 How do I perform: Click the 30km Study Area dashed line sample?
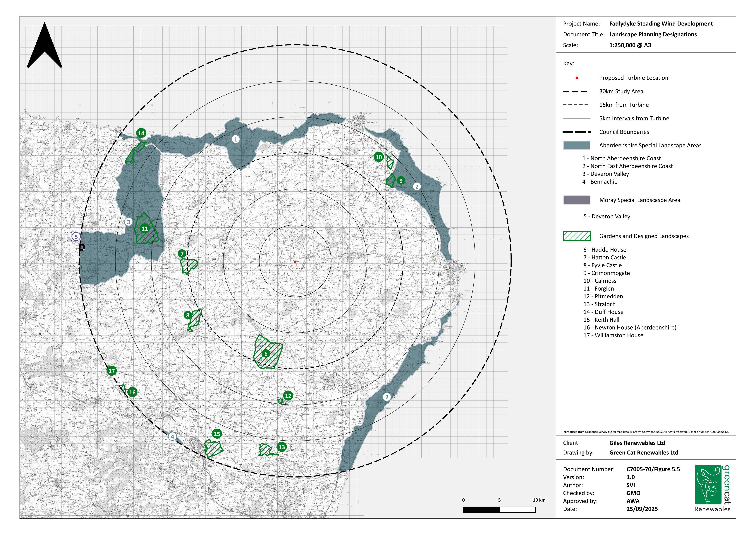(x=575, y=91)
